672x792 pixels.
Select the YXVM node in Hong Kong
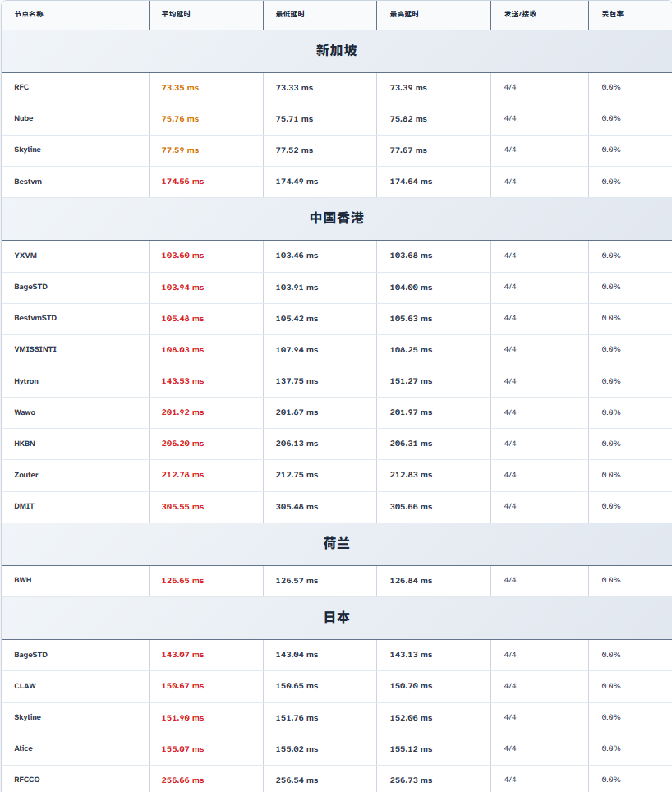[25, 256]
